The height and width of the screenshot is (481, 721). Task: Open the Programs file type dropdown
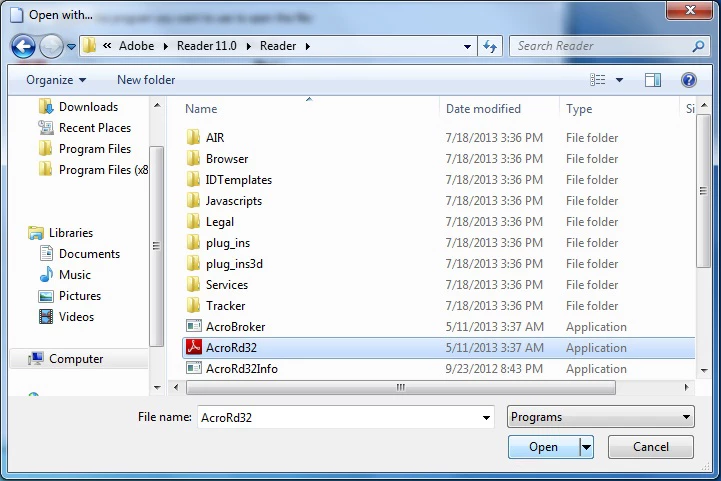pos(601,417)
